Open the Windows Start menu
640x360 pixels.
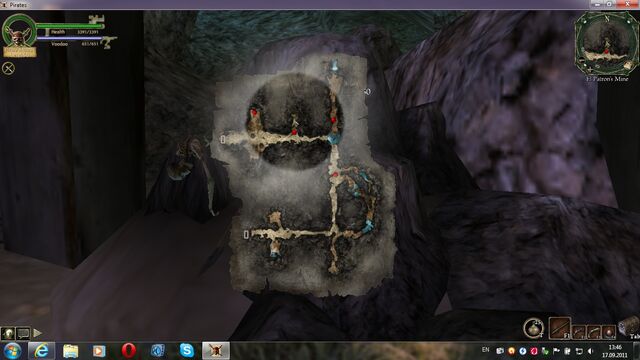coord(12,351)
